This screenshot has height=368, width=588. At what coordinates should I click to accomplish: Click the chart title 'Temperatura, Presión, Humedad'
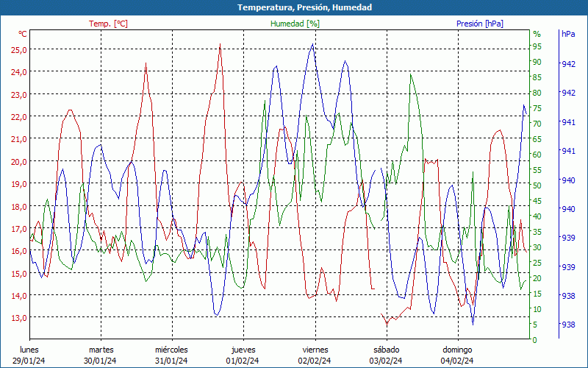[x=304, y=7]
